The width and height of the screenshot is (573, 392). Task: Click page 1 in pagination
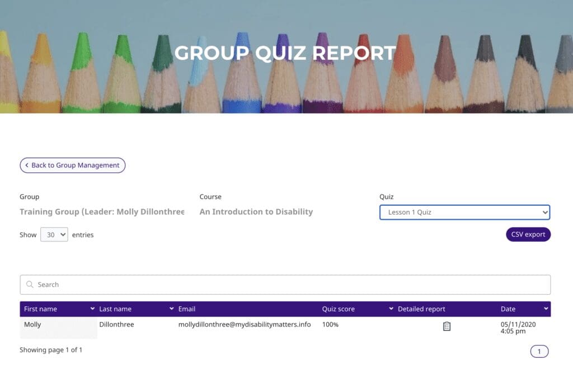(x=539, y=351)
